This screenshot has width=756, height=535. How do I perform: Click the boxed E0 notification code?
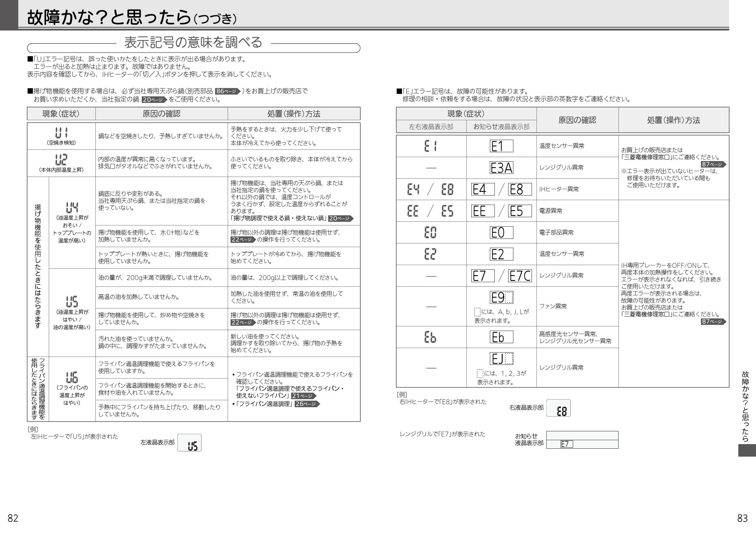tap(501, 233)
